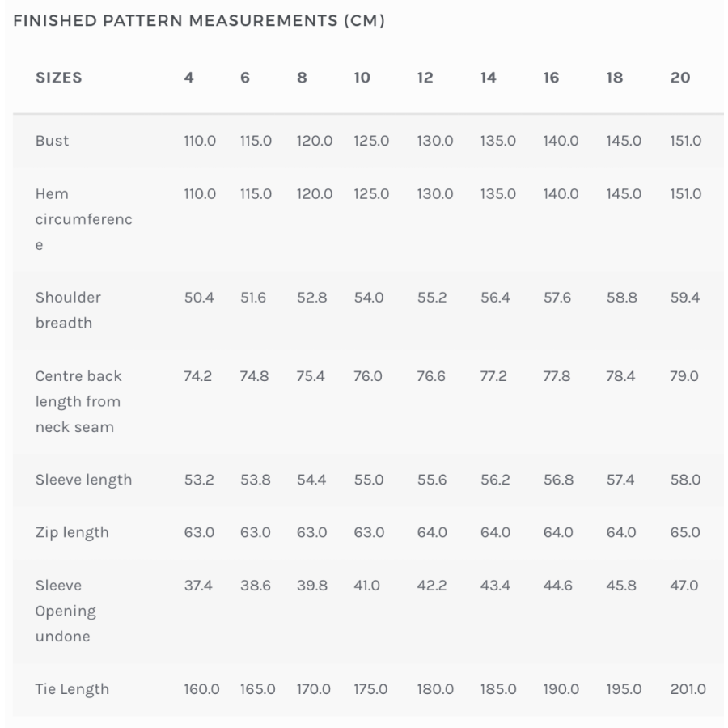This screenshot has height=728, width=728.
Task: Click "Centre back length from neck seam" label
Action: pos(78,401)
